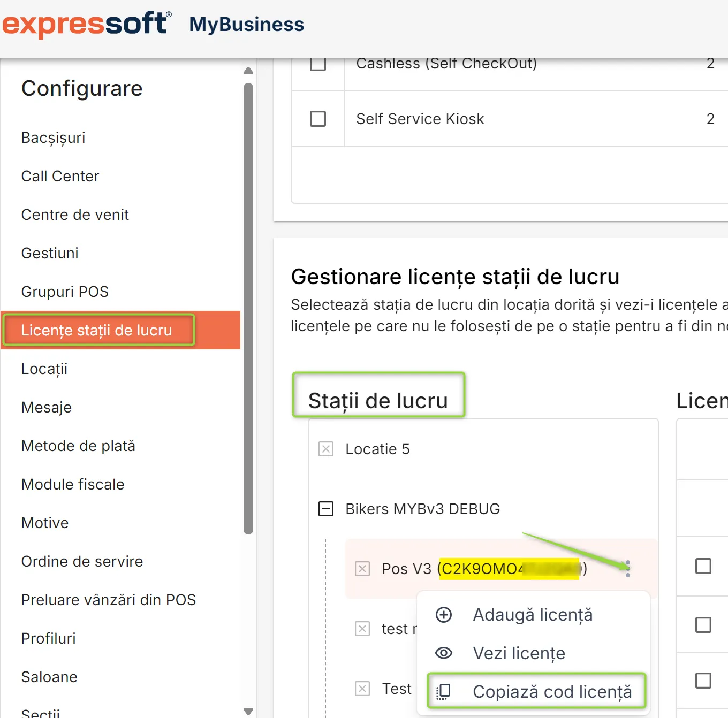Click the X box icon beside Test row

[362, 689]
